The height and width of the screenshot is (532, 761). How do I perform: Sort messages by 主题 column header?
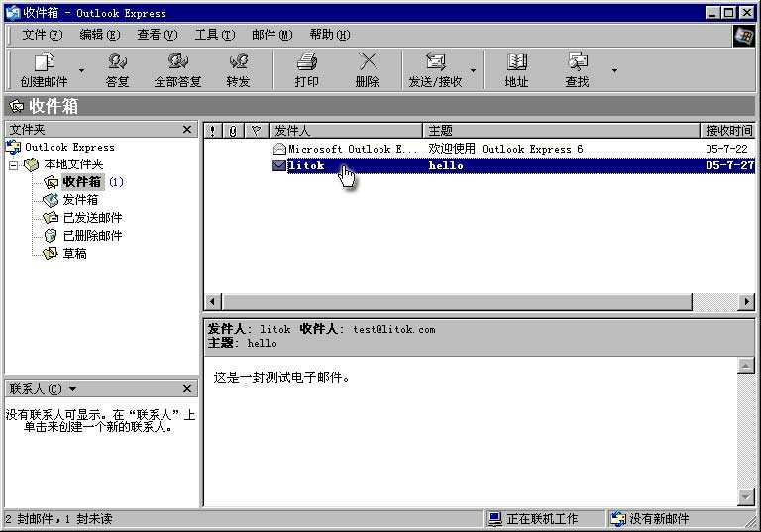tap(561, 131)
